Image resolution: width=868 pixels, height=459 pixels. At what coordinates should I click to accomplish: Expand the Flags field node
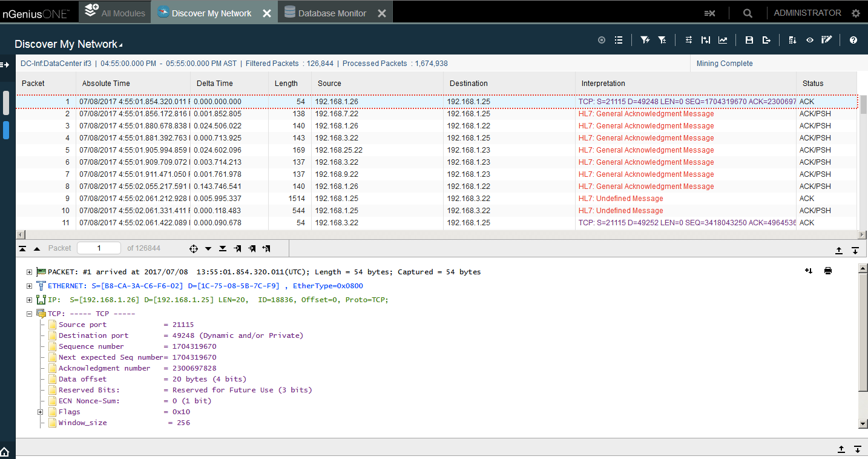[41, 412]
